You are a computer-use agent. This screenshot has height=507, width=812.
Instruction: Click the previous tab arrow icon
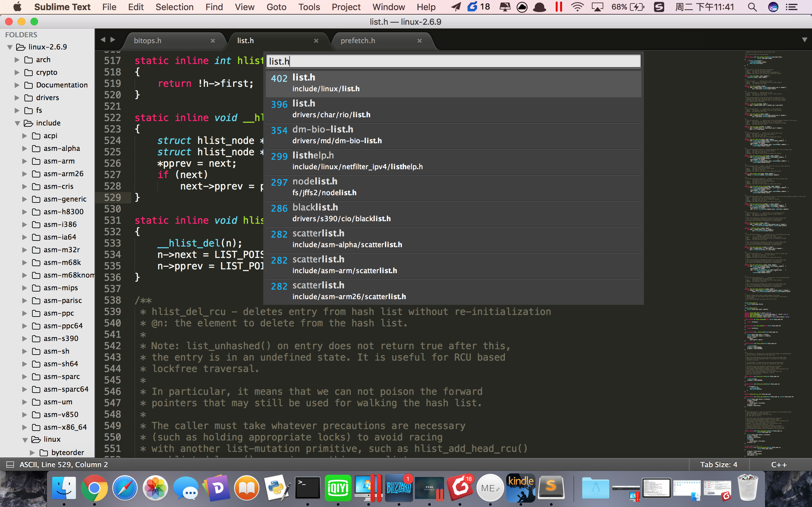tap(103, 40)
